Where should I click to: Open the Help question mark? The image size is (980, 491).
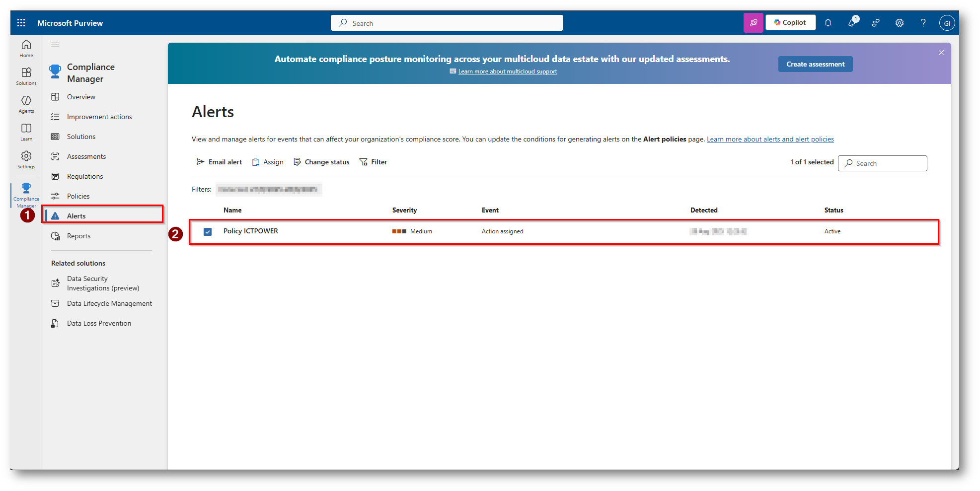click(x=923, y=23)
